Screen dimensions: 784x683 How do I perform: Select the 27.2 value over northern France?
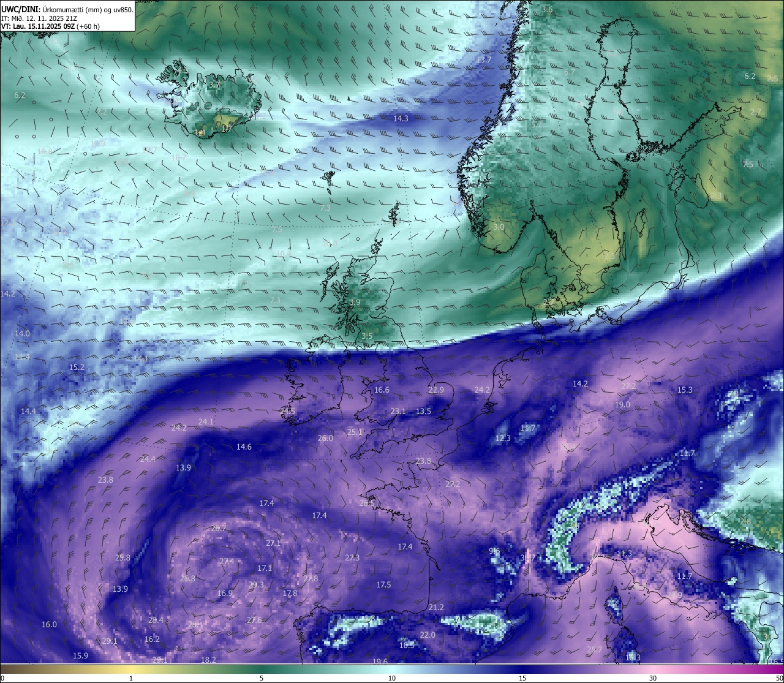click(453, 484)
